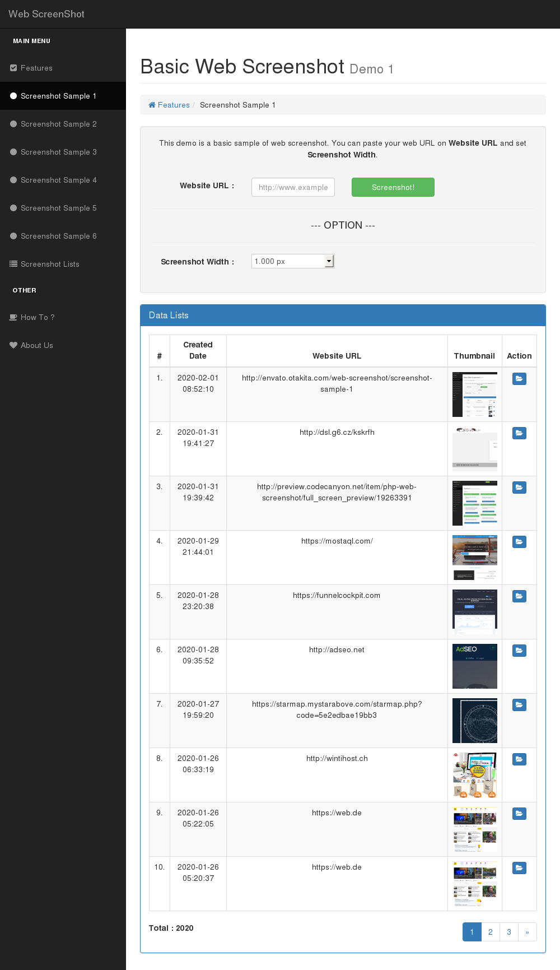Image resolution: width=560 pixels, height=970 pixels.
Task: Click the heart icon beside About Us
Action: click(13, 345)
